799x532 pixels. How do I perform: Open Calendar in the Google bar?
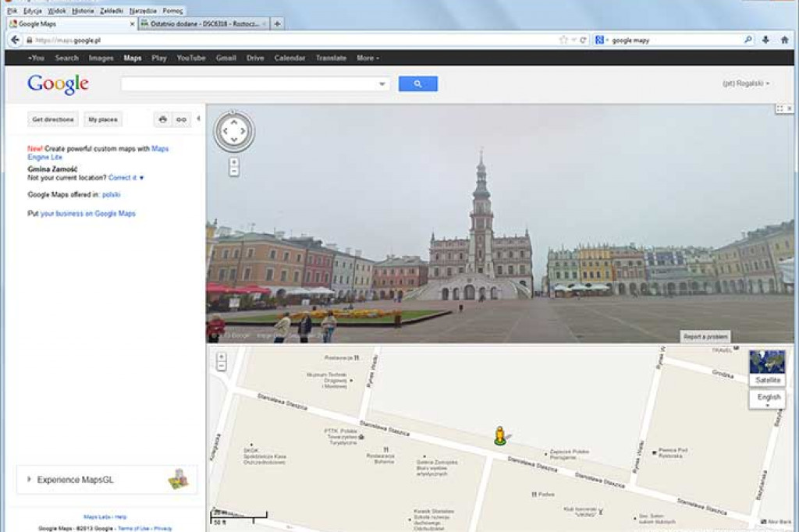[x=289, y=58]
